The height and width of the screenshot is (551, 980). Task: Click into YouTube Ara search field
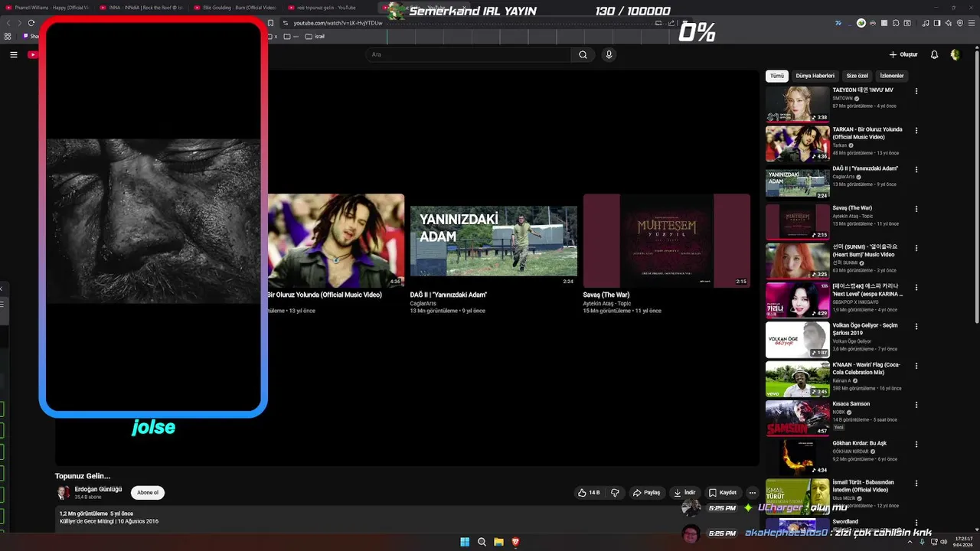coord(468,54)
